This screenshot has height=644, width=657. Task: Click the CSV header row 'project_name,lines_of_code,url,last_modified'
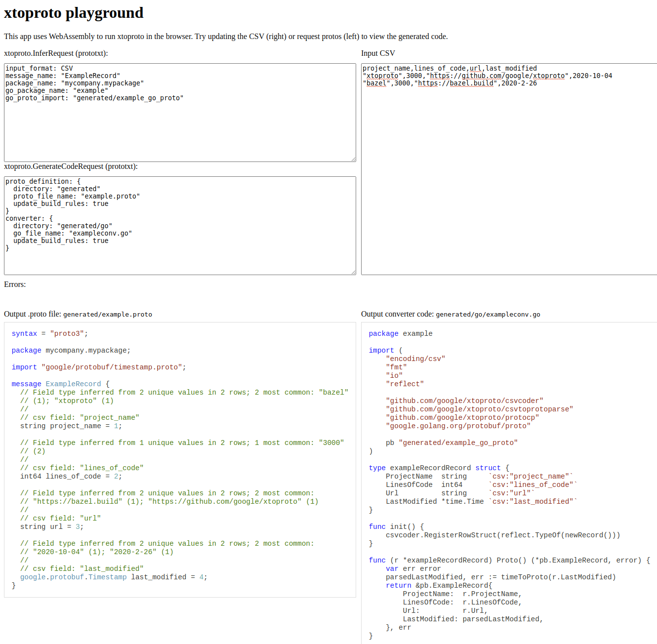pyautogui.click(x=450, y=68)
